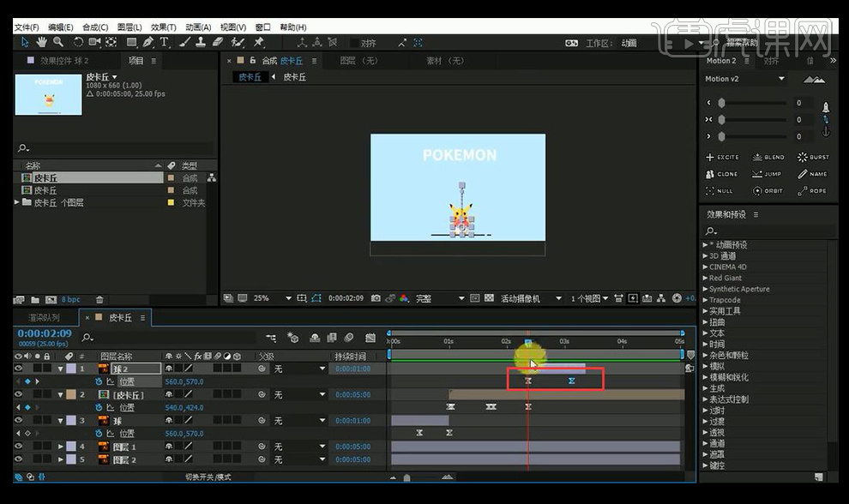
Task: Select the Hand tool
Action: [42, 42]
